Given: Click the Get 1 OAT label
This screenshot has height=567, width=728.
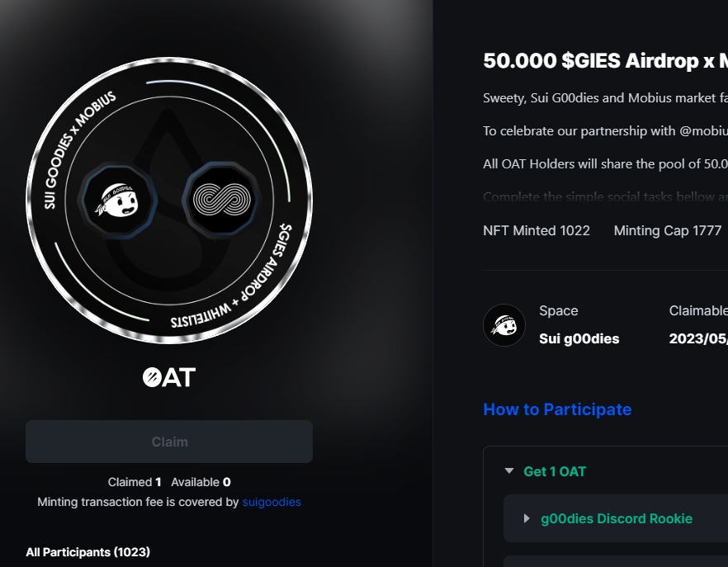Looking at the screenshot, I should click(x=555, y=471).
